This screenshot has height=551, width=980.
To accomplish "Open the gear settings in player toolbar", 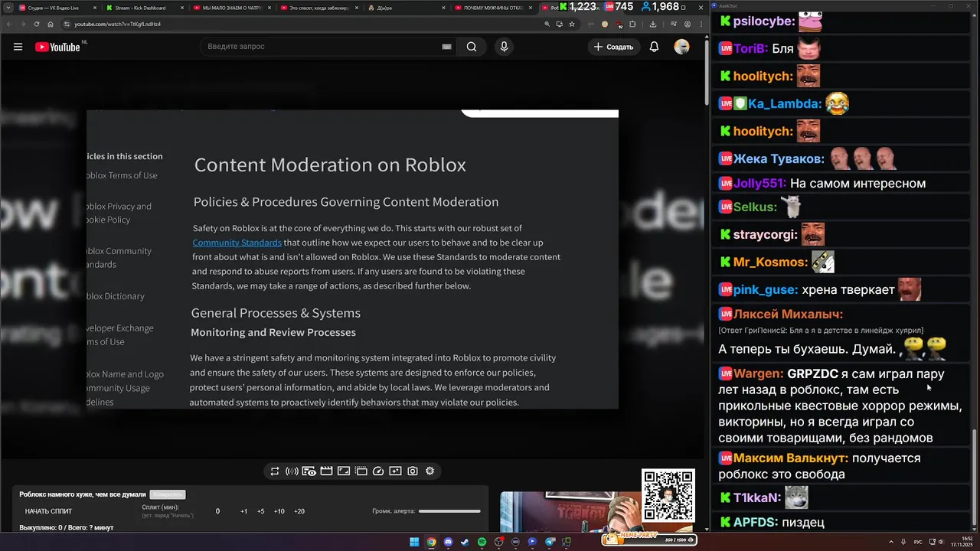I will tap(430, 471).
